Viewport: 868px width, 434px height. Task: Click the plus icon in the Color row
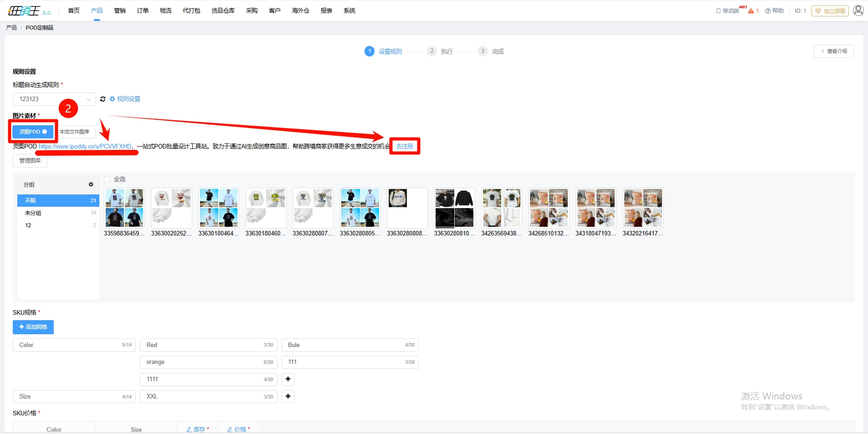288,379
